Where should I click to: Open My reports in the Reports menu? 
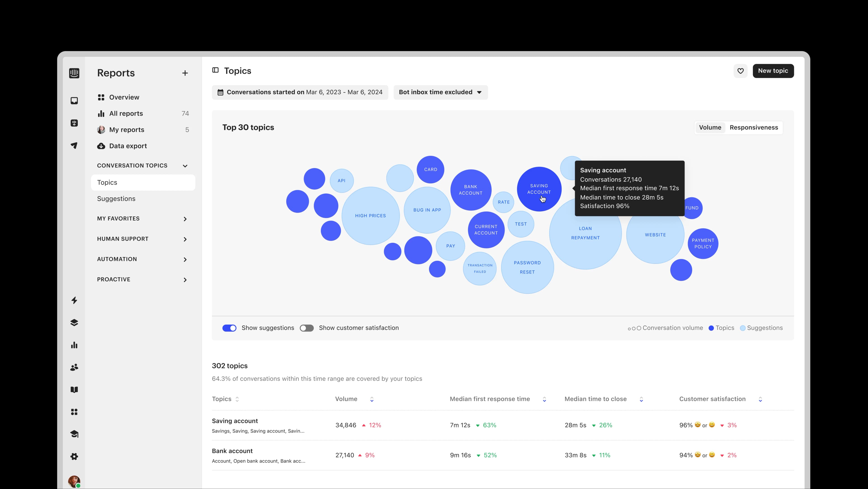(x=126, y=129)
